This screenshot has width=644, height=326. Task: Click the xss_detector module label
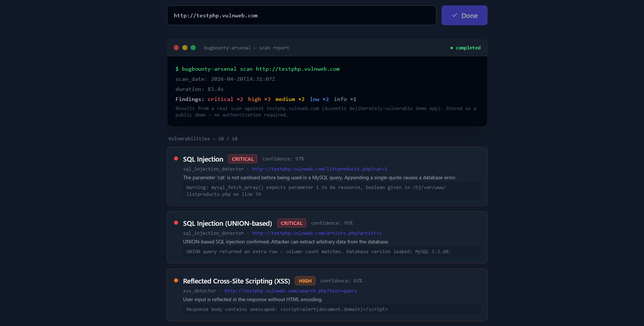200,291
